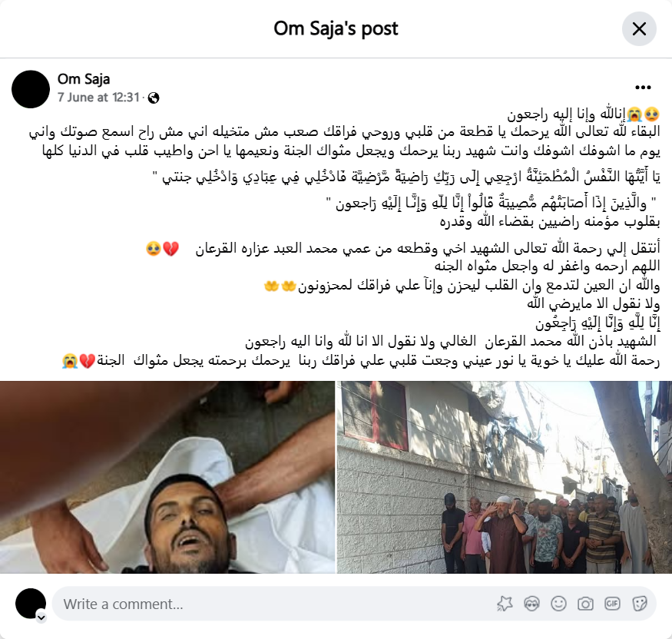Click the star AI comment suggestion icon
Viewport: 672px width, 639px height.
(505, 604)
